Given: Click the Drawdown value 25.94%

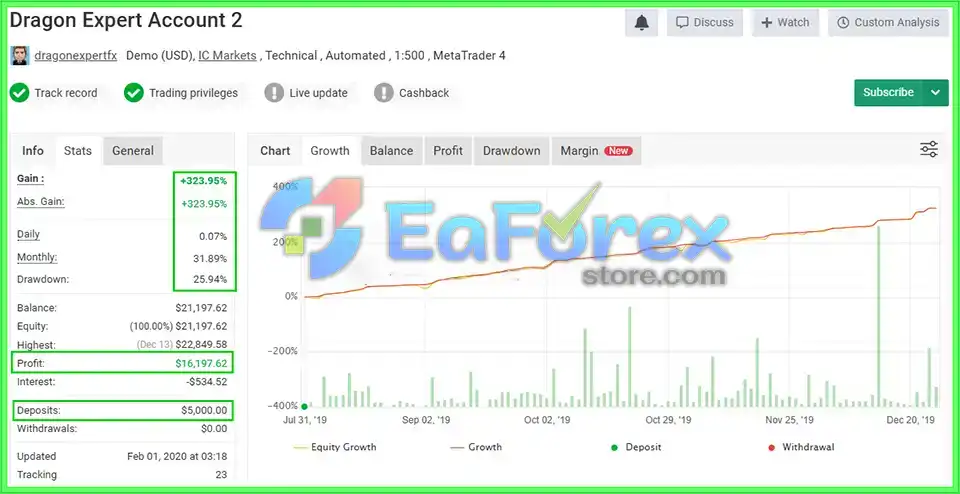Looking at the screenshot, I should 212,280.
